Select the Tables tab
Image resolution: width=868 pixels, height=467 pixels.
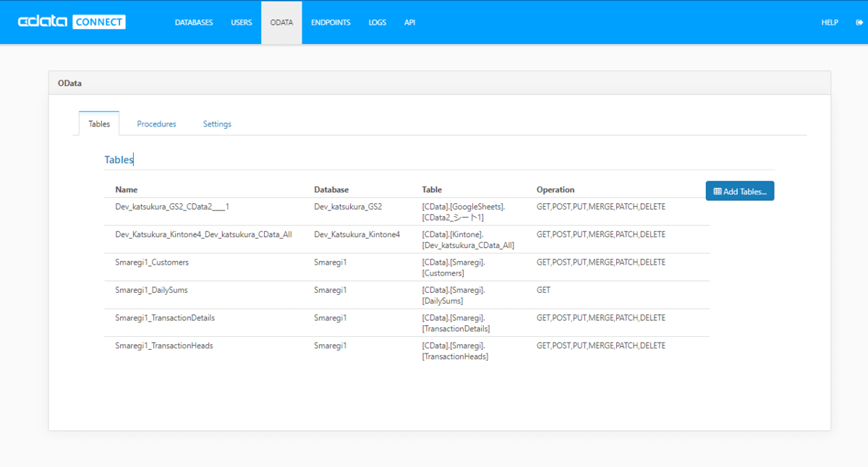point(99,124)
